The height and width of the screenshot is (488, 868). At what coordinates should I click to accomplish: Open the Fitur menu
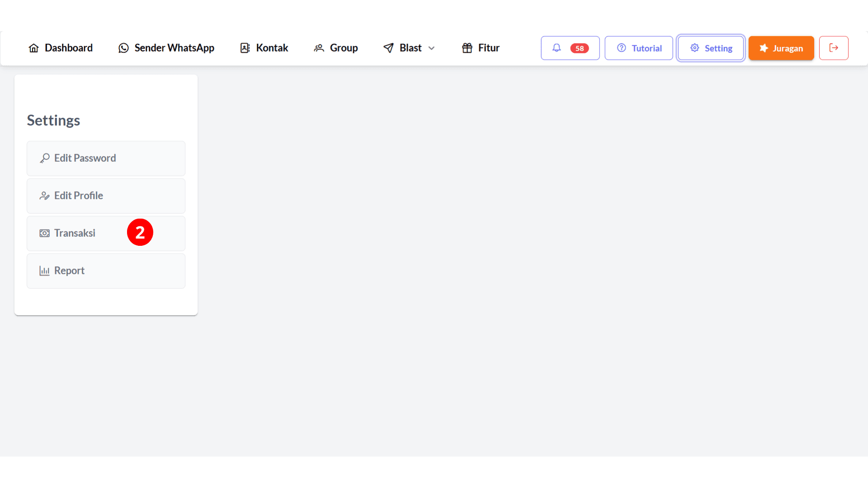(481, 48)
